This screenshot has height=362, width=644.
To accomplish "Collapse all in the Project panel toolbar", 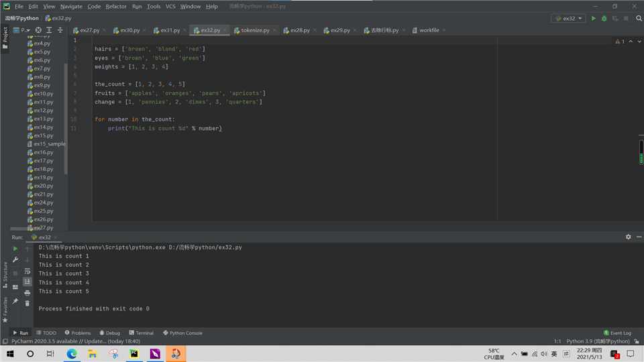I will coord(60,30).
